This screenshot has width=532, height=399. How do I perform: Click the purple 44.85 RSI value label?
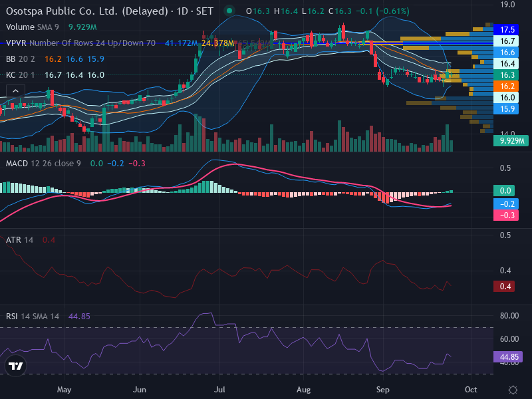coord(508,357)
